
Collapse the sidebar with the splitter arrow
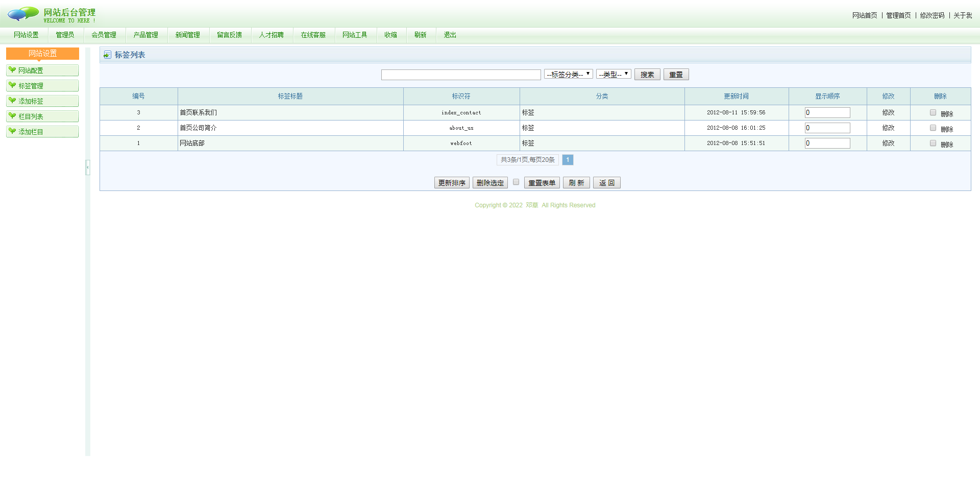point(88,167)
